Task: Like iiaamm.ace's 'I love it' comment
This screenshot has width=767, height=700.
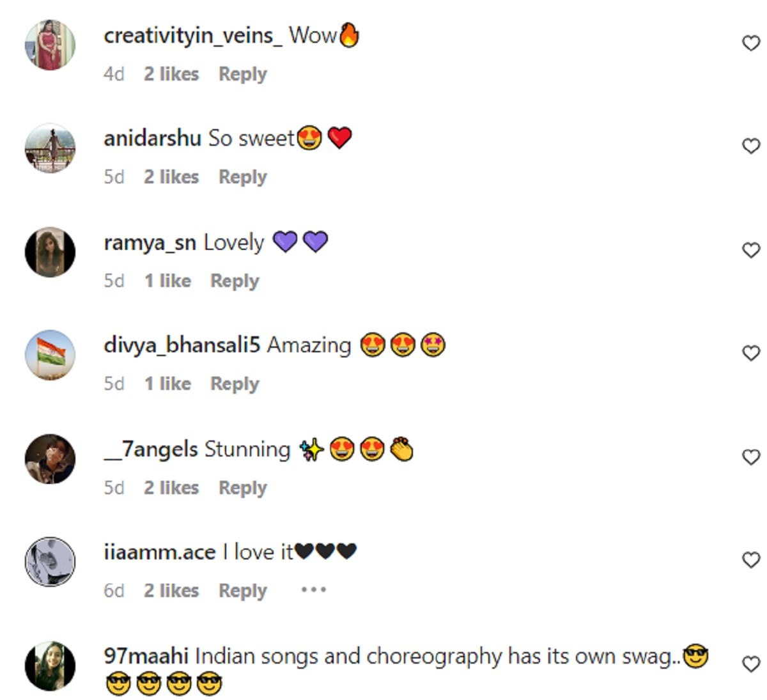Action: pyautogui.click(x=750, y=560)
